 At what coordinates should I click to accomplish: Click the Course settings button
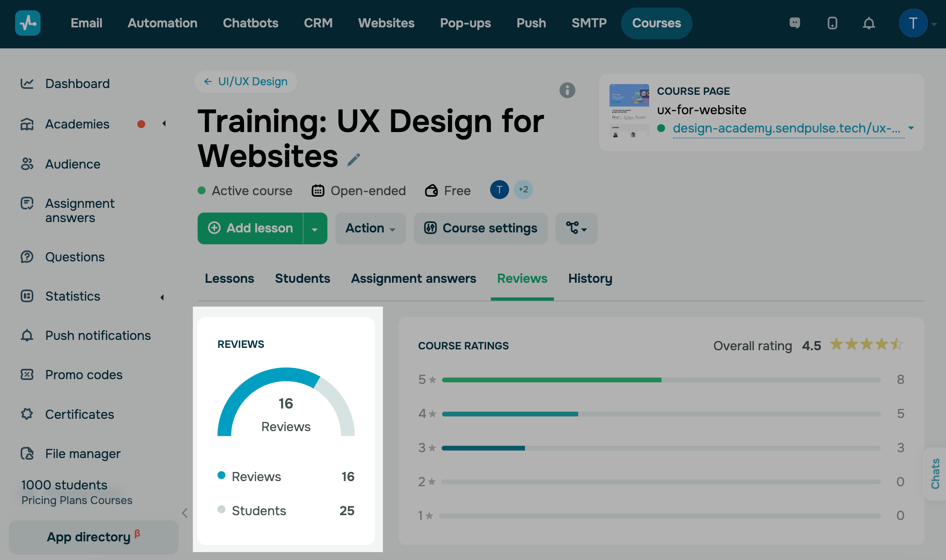[481, 228]
